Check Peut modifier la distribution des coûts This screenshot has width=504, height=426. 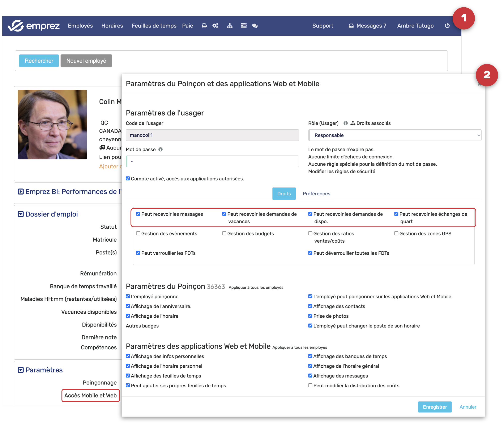tap(310, 385)
